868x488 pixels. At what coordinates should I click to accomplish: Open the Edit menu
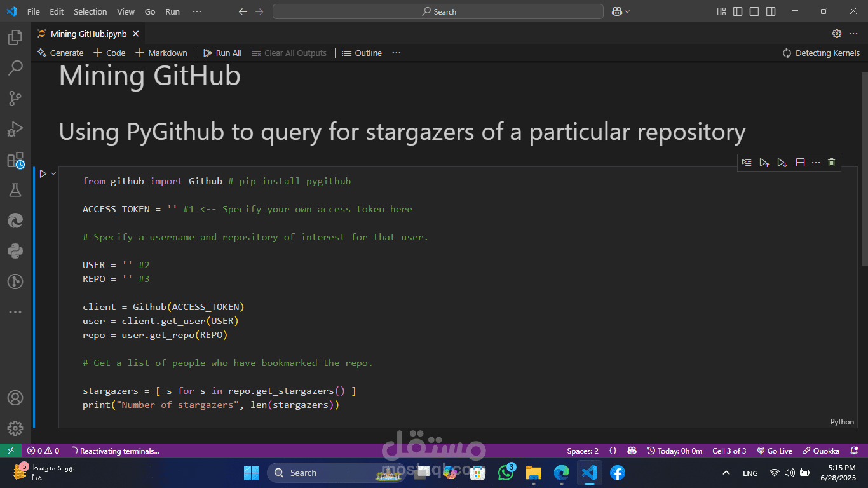coord(57,11)
